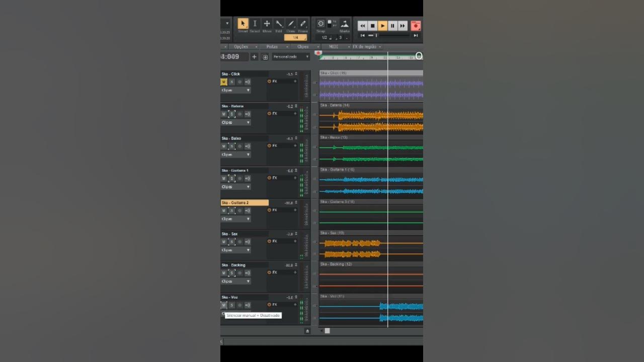The height and width of the screenshot is (362, 644).
Task: Open the MIDI menu
Action: 334,47
